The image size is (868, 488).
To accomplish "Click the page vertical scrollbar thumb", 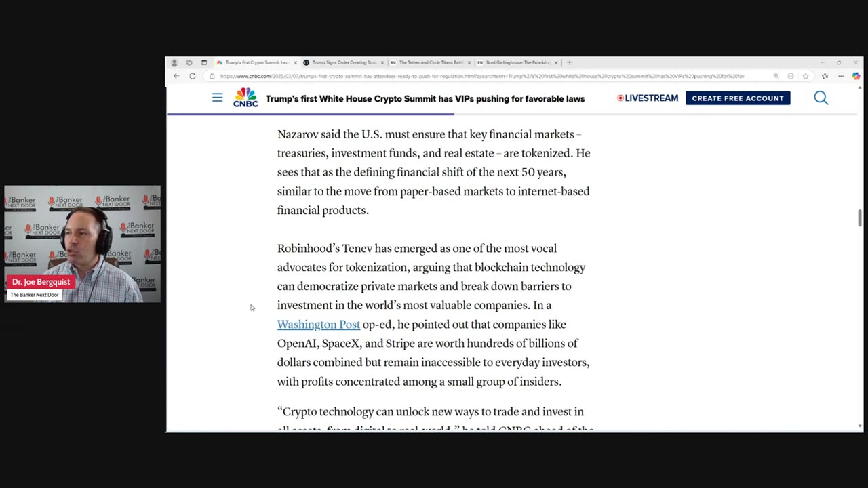I will 860,218.
